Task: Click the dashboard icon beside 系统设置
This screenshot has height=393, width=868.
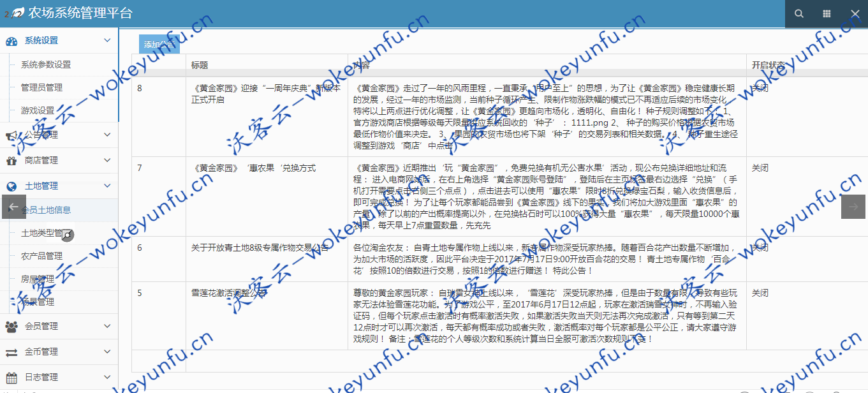Action: click(x=11, y=41)
